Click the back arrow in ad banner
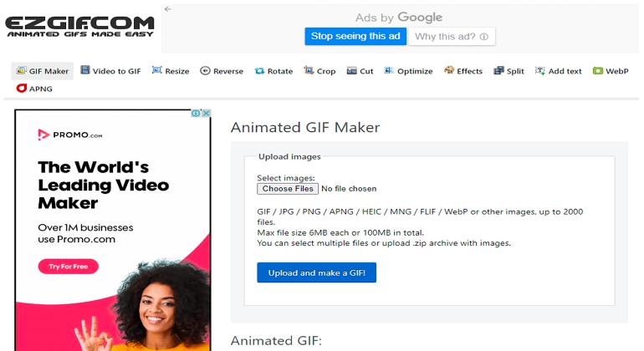644x351 pixels. click(x=167, y=9)
